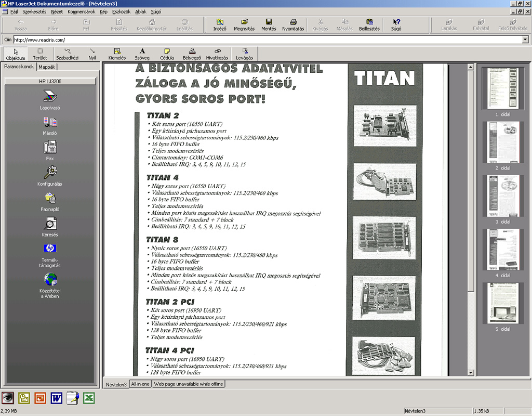Save document with Mentés icon

(x=269, y=25)
